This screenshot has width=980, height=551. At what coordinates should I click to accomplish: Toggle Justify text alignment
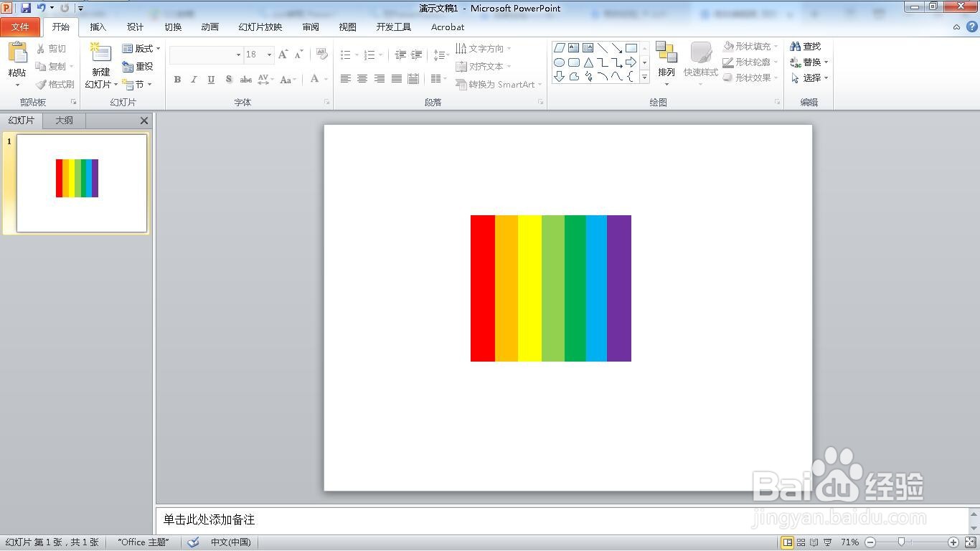(x=396, y=79)
